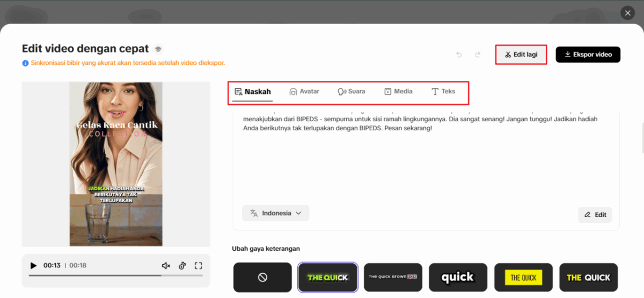The width and height of the screenshot is (644, 298).
Task: Click the redo arrow icon
Action: pyautogui.click(x=478, y=55)
